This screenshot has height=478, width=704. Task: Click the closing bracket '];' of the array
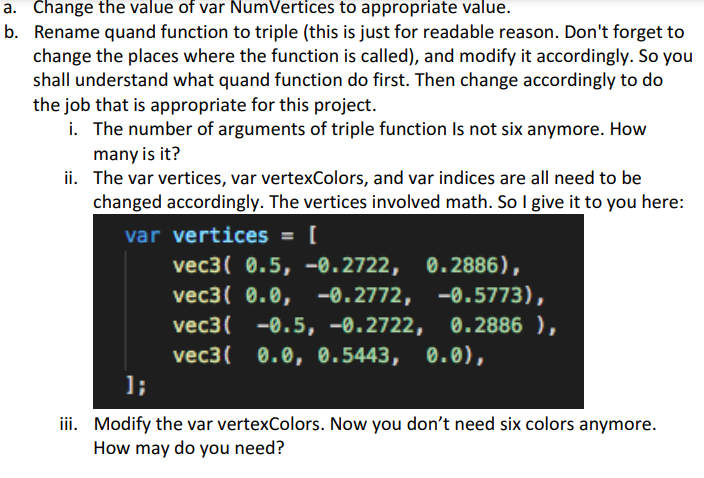(x=135, y=385)
